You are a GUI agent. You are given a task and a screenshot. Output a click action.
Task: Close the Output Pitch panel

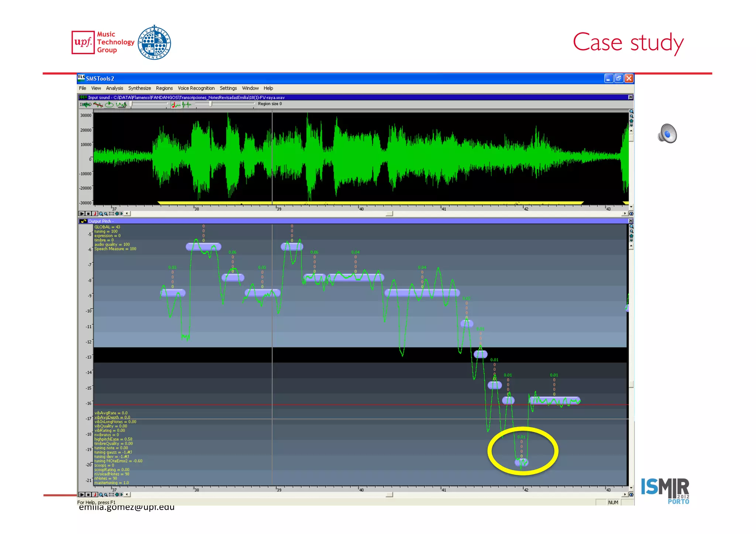coord(630,221)
